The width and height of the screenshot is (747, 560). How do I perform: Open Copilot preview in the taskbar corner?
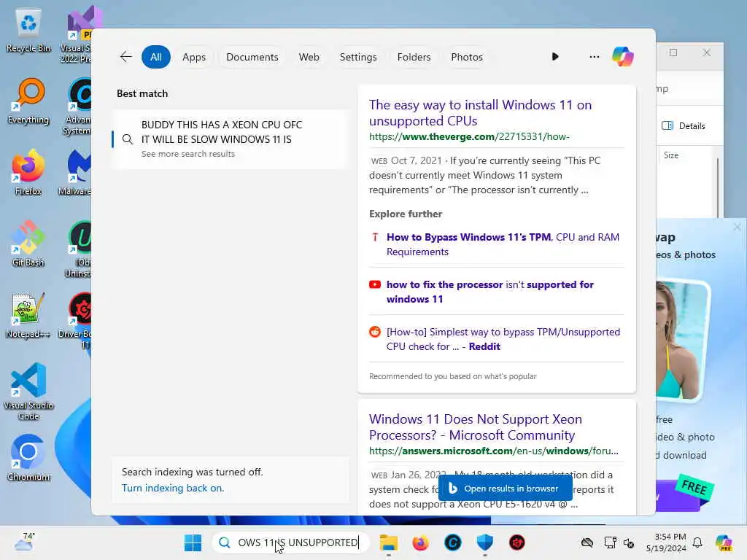pos(724,542)
